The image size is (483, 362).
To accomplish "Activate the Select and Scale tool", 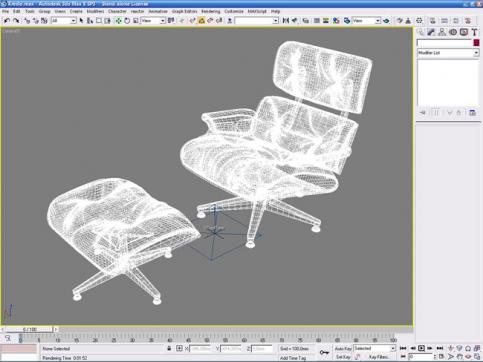I will 136,21.
